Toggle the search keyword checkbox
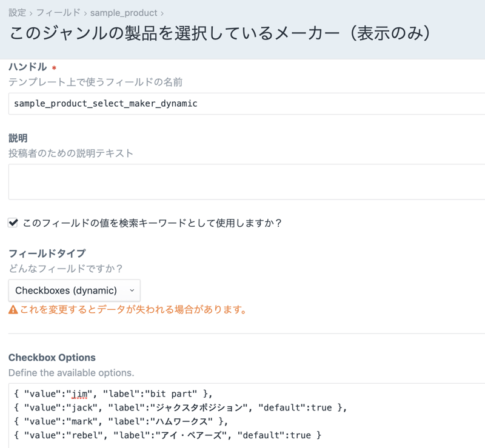This screenshot has height=448, width=485. 13,222
